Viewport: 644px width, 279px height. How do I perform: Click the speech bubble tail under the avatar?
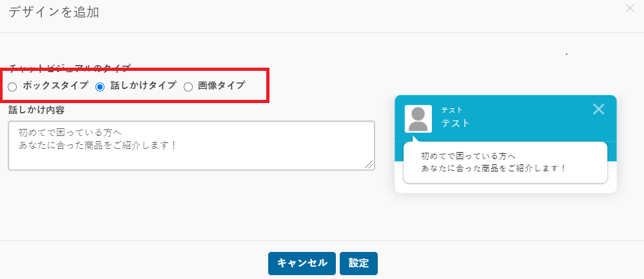(415, 139)
